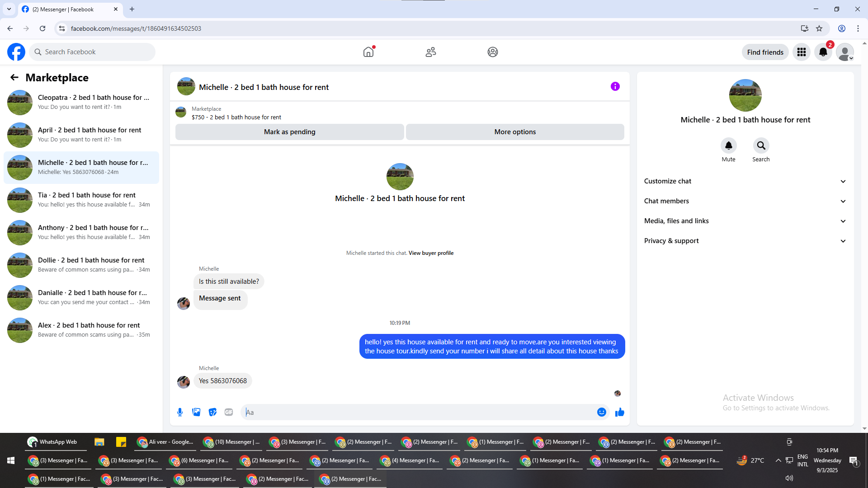Switch to Ali veer Google Chrome window
The height and width of the screenshot is (488, 868).
pyautogui.click(x=165, y=442)
